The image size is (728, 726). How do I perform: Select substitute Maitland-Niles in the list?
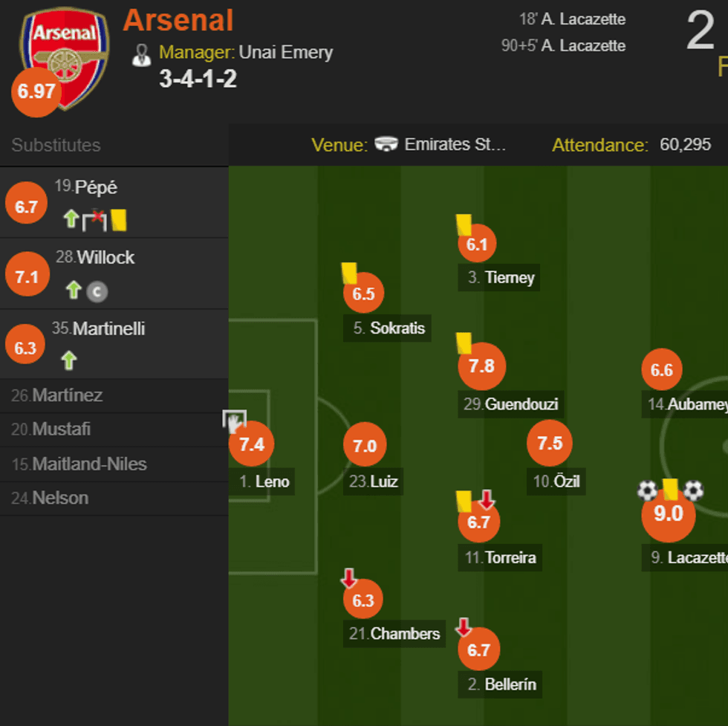89,464
